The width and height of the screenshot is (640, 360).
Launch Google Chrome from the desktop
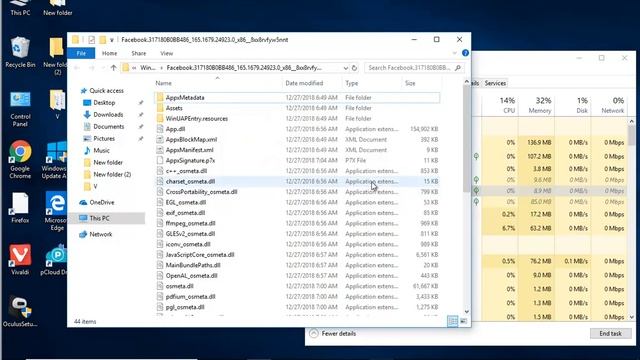(x=20, y=159)
